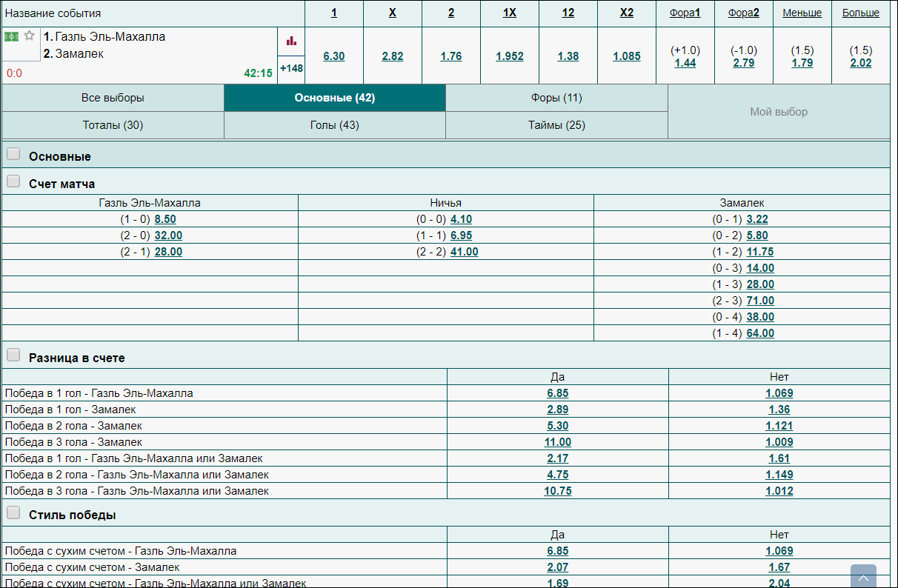Select correct score (0 - 1) at 3.22
Screen dimensions: 898x588
pyautogui.click(x=757, y=219)
